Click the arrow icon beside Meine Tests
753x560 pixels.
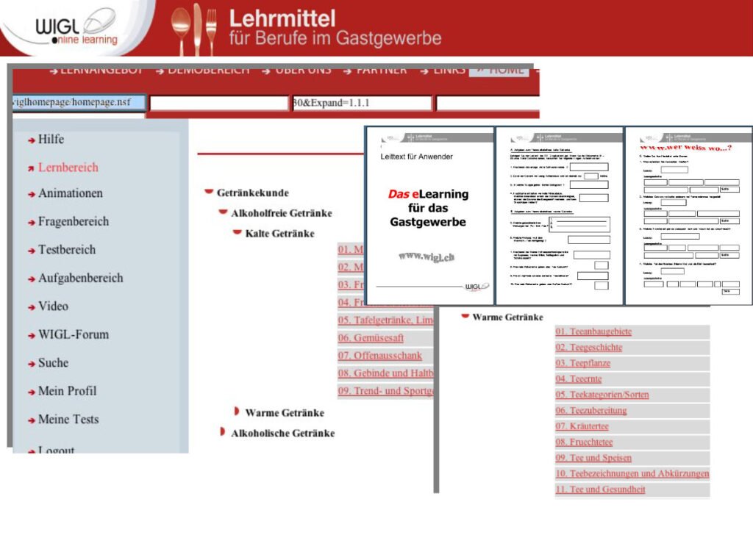(x=31, y=420)
